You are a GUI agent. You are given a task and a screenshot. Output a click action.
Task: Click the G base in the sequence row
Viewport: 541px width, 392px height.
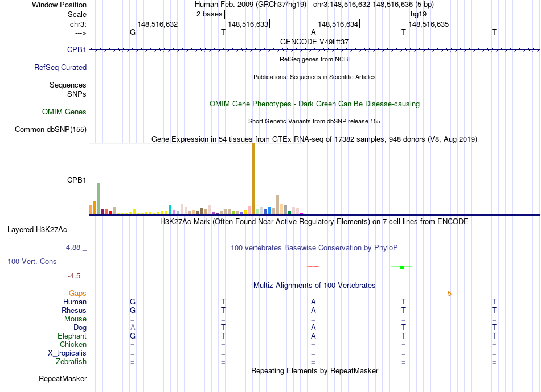[133, 32]
